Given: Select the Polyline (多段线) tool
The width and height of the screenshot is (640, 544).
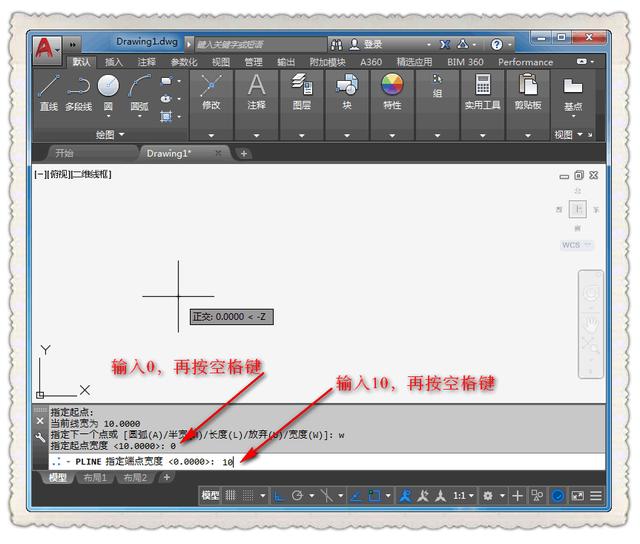Looking at the screenshot, I should coord(78,93).
